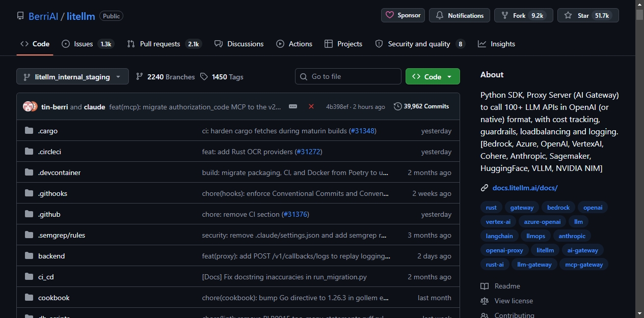Click the Fork icon
644x318 pixels.
tap(505, 15)
